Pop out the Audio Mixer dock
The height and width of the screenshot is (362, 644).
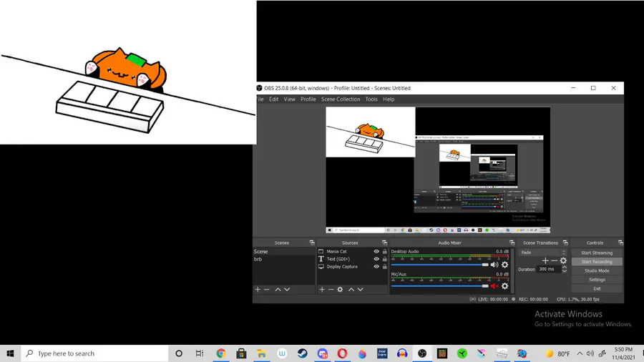coord(512,243)
